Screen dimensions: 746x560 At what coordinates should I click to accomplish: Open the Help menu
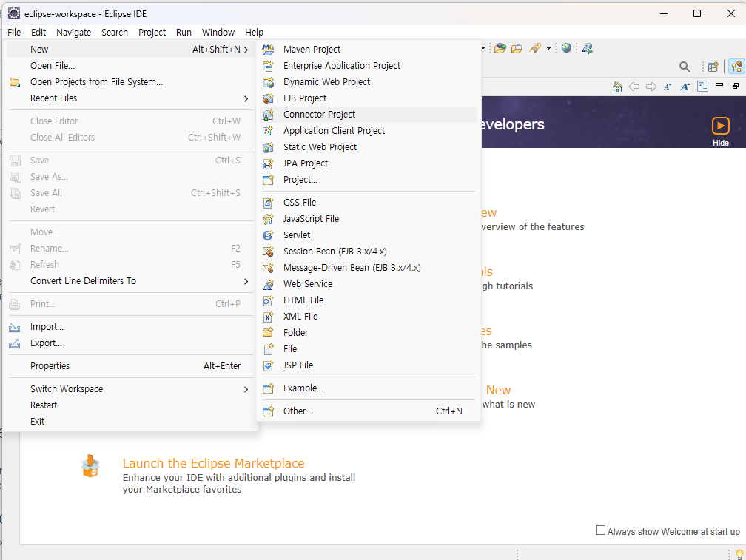tap(254, 33)
